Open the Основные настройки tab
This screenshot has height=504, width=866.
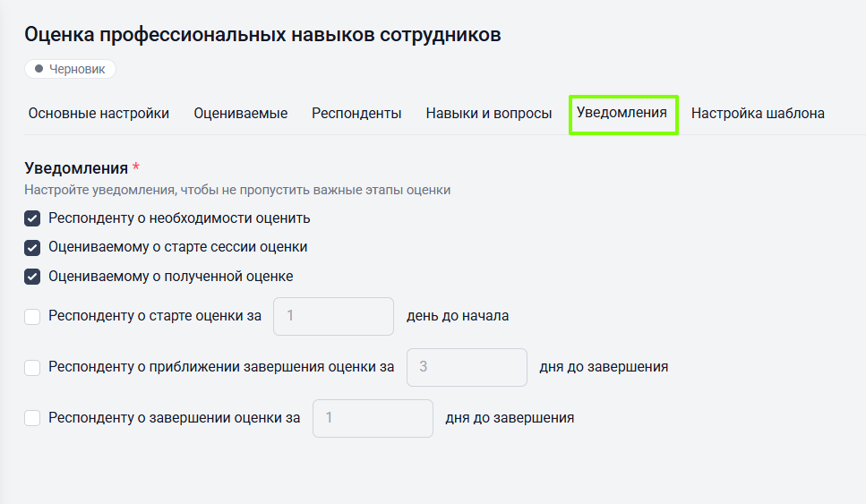coord(99,114)
